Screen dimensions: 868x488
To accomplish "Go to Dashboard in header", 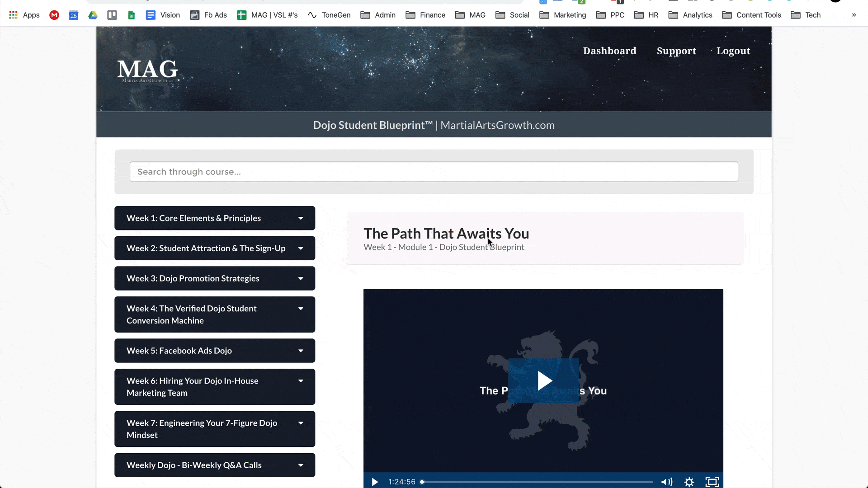I will (x=609, y=51).
